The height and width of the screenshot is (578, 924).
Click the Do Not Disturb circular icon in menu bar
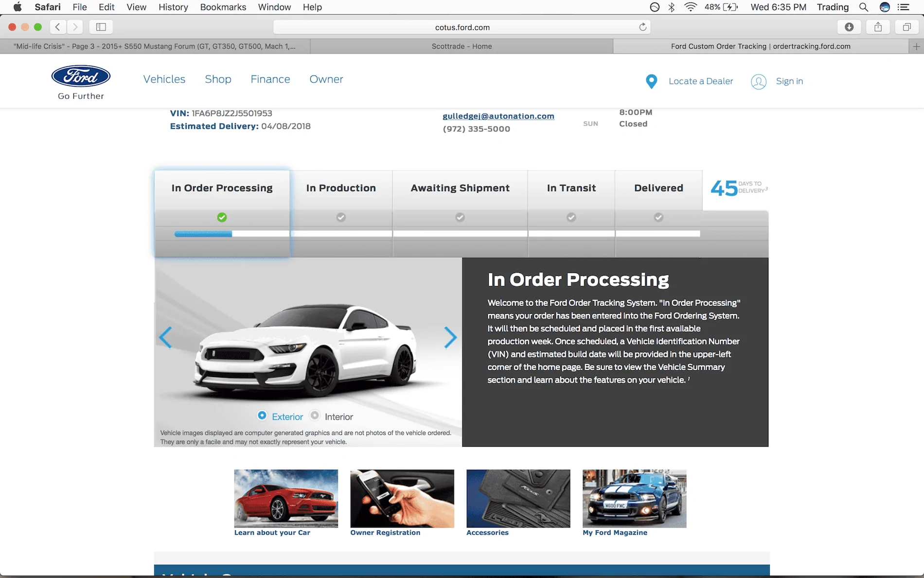coord(655,7)
